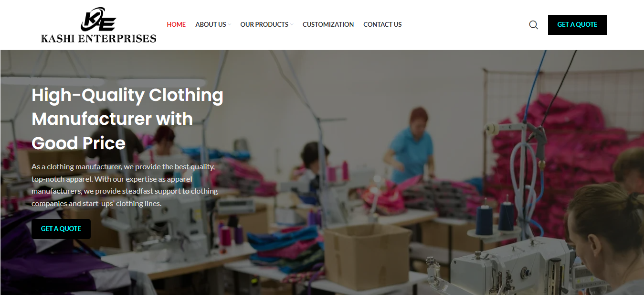Viewport: 644px width, 295px height.
Task: Click the clothing manufacturer description paragraph
Action: pyautogui.click(x=125, y=185)
